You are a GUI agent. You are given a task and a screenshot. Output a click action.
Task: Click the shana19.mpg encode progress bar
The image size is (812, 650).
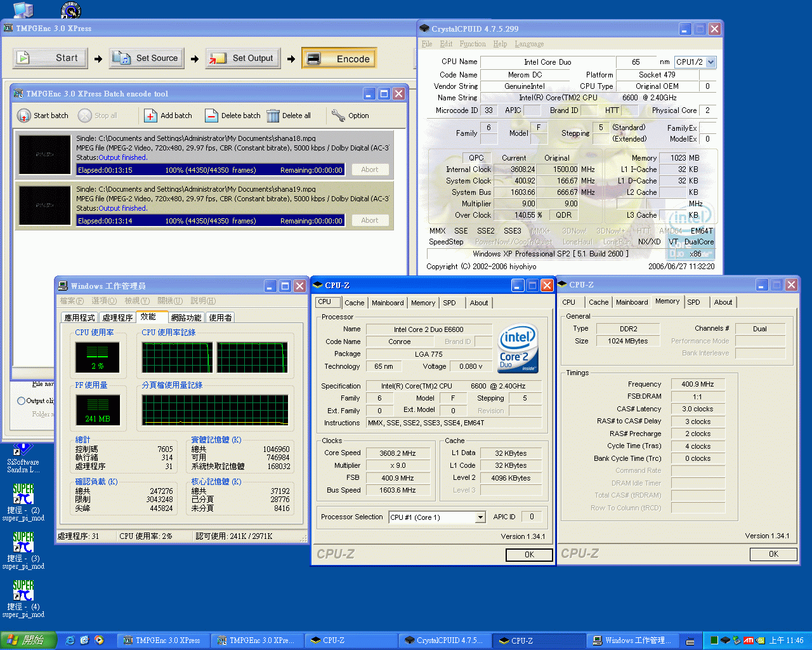click(x=210, y=220)
